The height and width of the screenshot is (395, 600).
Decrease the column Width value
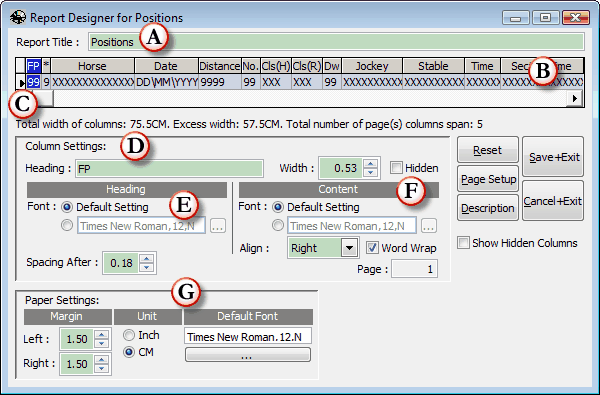pos(370,173)
